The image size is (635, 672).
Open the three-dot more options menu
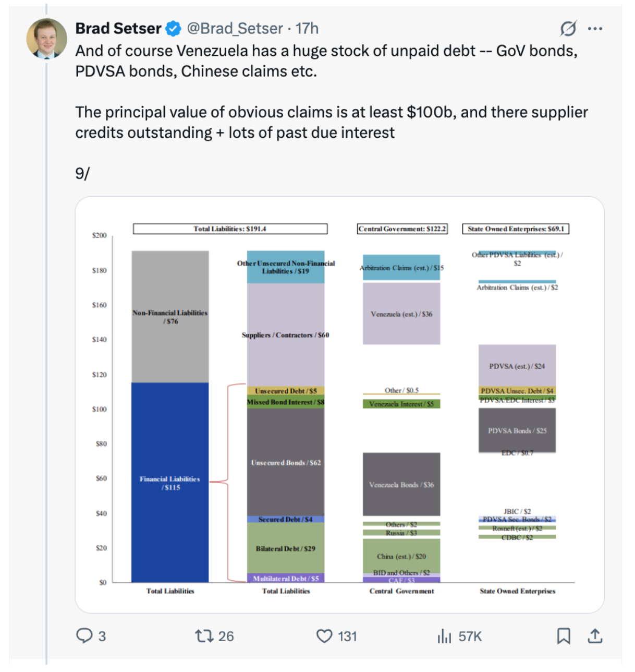click(595, 29)
